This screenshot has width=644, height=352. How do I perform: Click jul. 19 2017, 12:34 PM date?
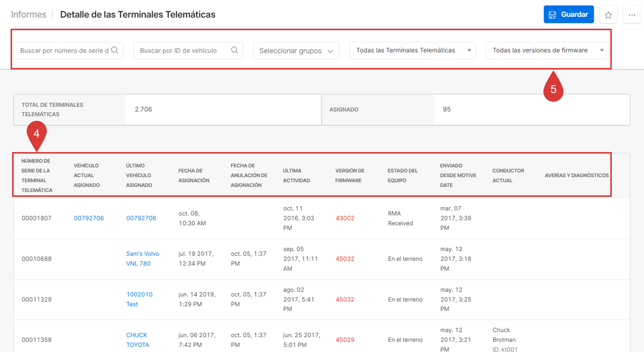(x=197, y=259)
